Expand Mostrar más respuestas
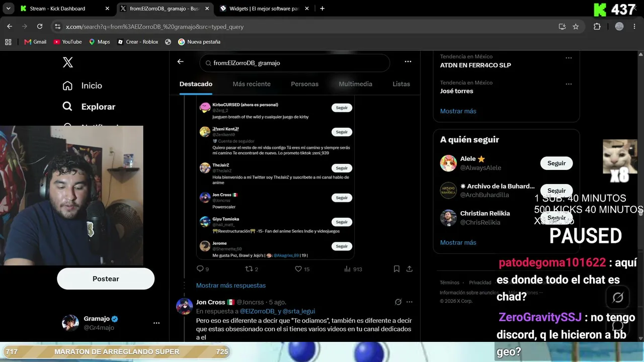 pos(231,285)
